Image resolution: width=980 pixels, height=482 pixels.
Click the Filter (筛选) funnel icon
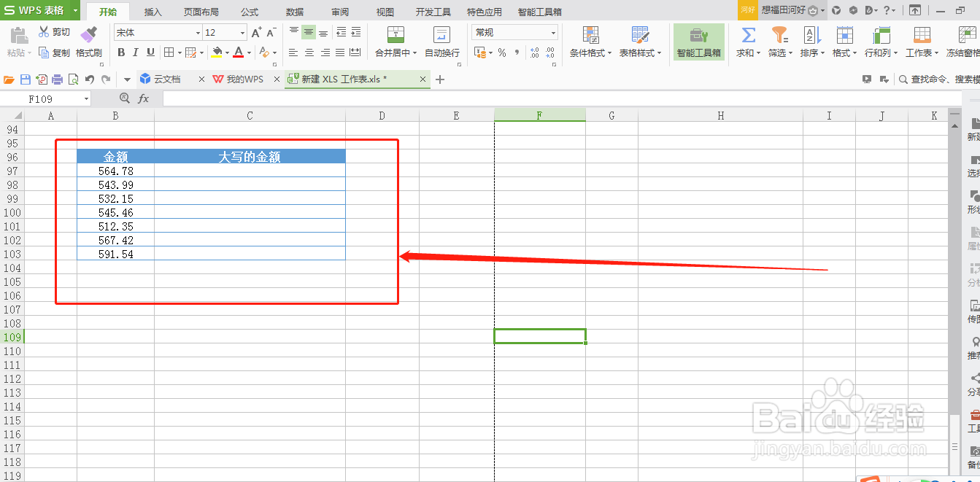tap(780, 34)
